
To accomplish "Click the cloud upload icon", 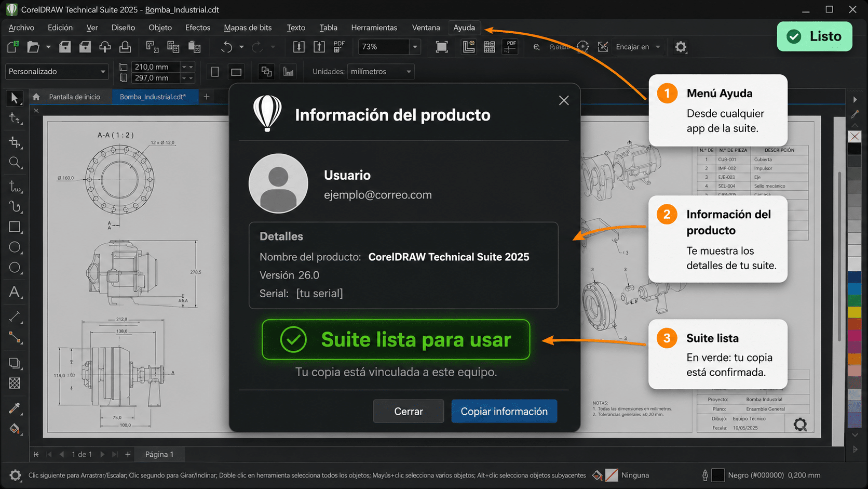I will click(105, 47).
